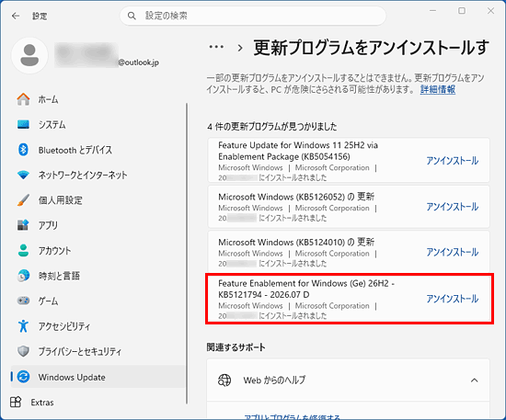Select Windows Update in sidebar
The width and height of the screenshot is (506, 420).
pyautogui.click(x=98, y=377)
